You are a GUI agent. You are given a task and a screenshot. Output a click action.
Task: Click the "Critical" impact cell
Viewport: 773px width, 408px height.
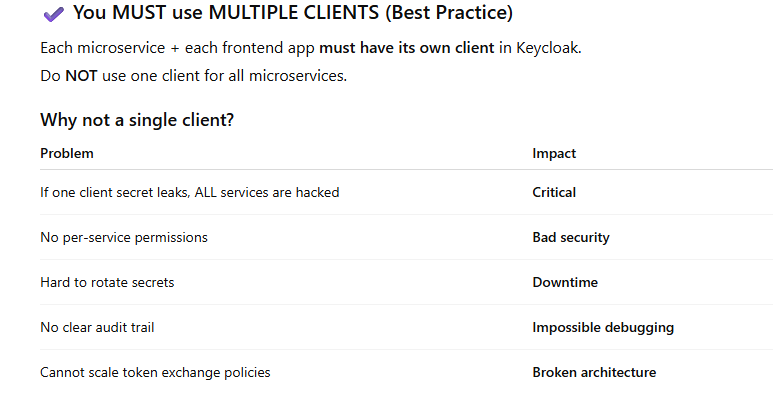[554, 192]
